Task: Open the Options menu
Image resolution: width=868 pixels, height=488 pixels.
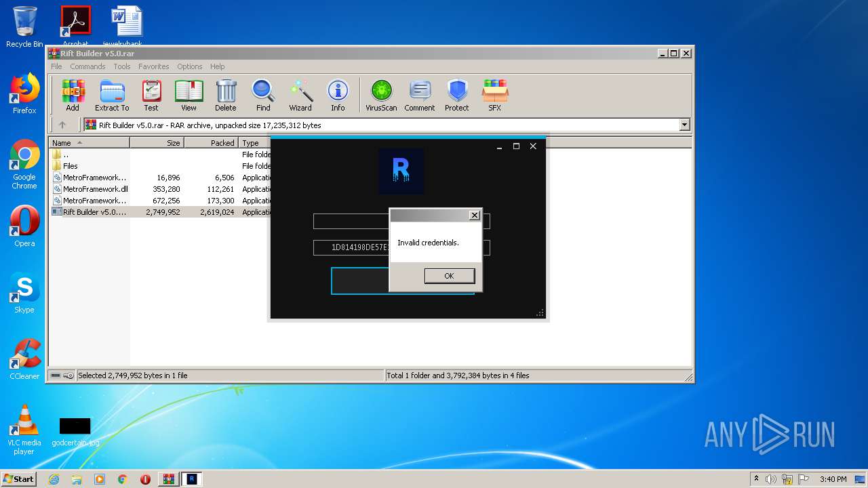Action: [190, 66]
